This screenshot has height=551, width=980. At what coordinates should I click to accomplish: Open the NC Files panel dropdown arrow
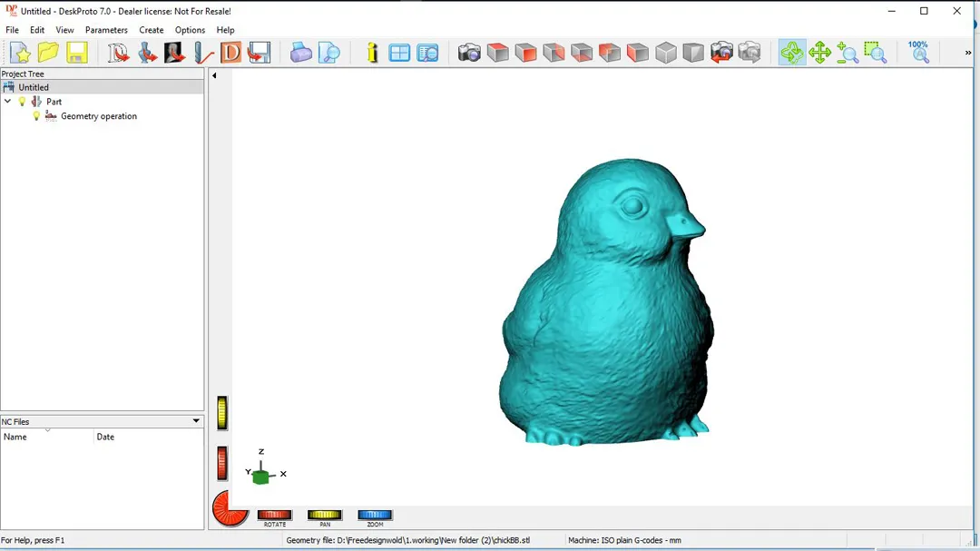click(196, 421)
